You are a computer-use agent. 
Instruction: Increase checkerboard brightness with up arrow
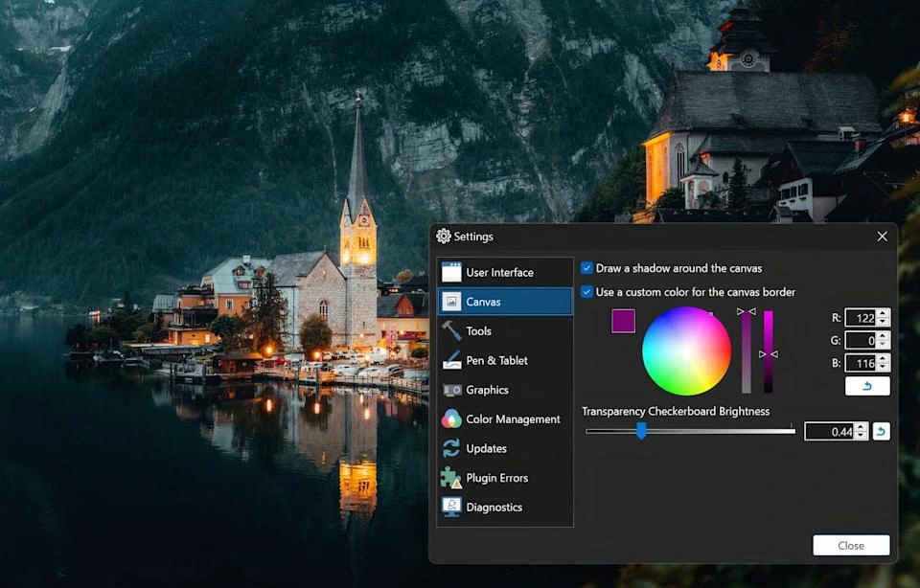(861, 427)
